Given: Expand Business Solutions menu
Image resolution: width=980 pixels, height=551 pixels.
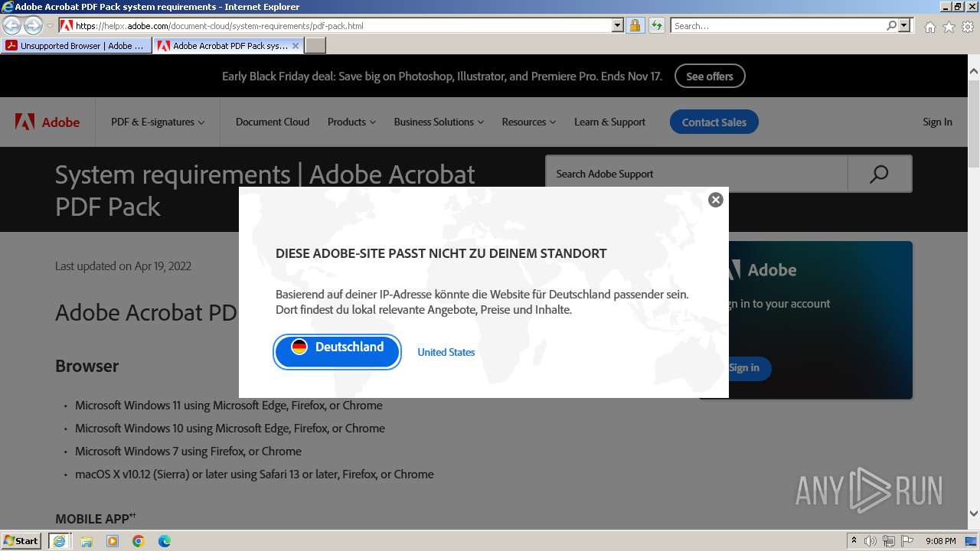Looking at the screenshot, I should coord(439,122).
